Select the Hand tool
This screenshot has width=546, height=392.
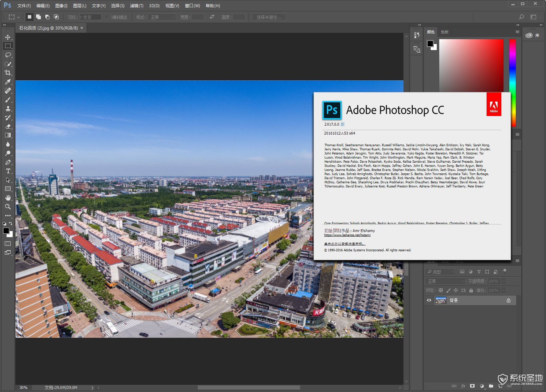8,198
